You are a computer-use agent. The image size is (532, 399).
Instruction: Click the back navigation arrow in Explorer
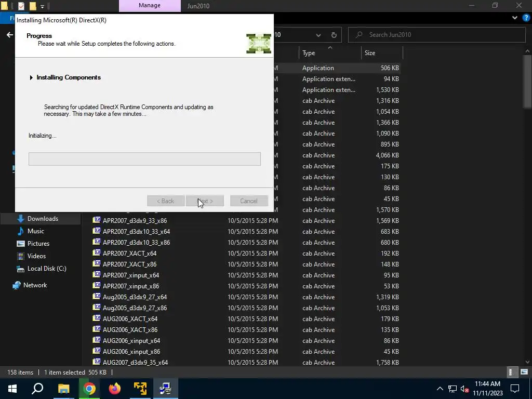(x=10, y=35)
